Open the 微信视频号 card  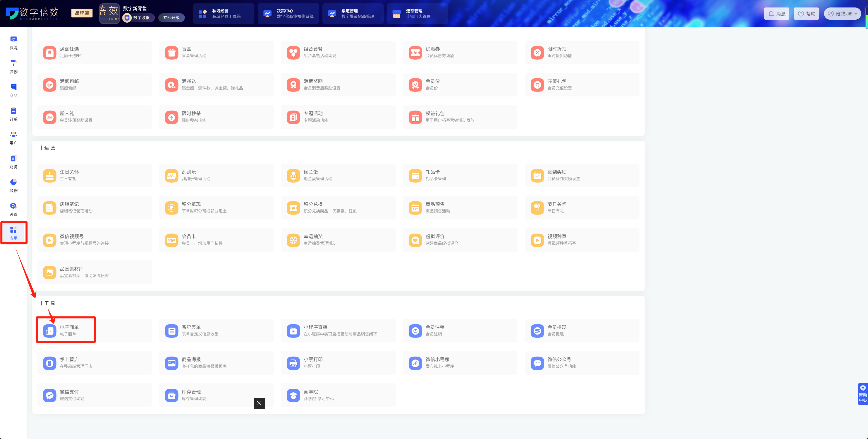click(94, 240)
